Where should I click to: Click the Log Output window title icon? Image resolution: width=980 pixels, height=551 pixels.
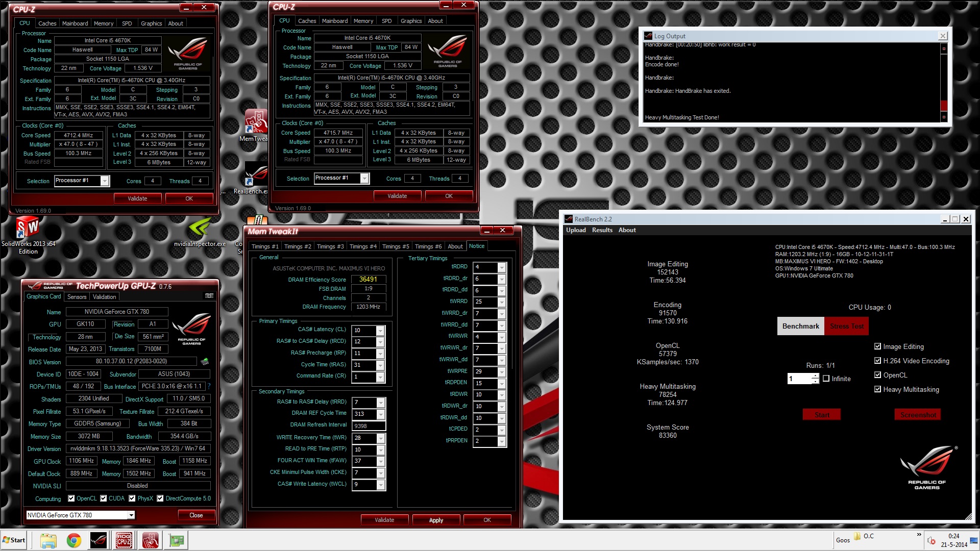(x=648, y=36)
